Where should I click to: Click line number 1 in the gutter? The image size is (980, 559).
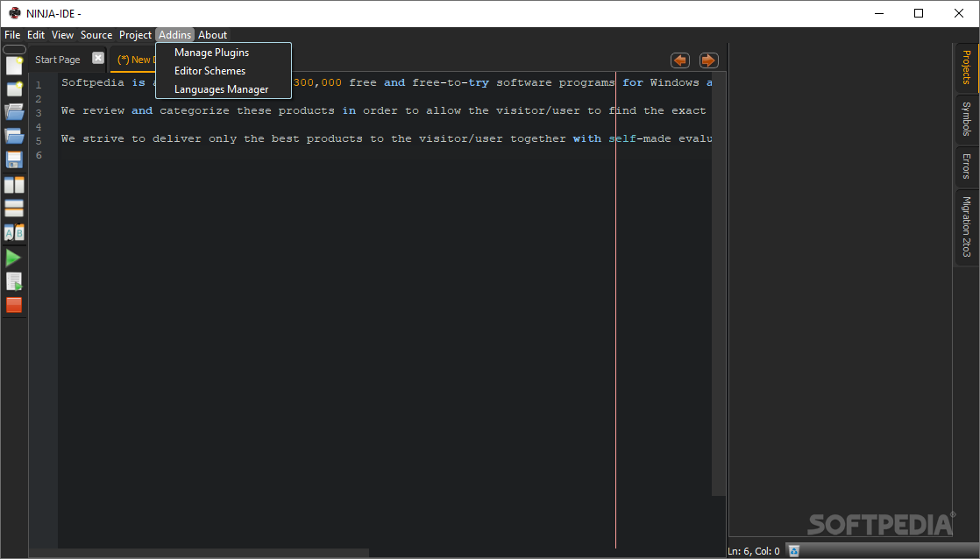point(39,85)
